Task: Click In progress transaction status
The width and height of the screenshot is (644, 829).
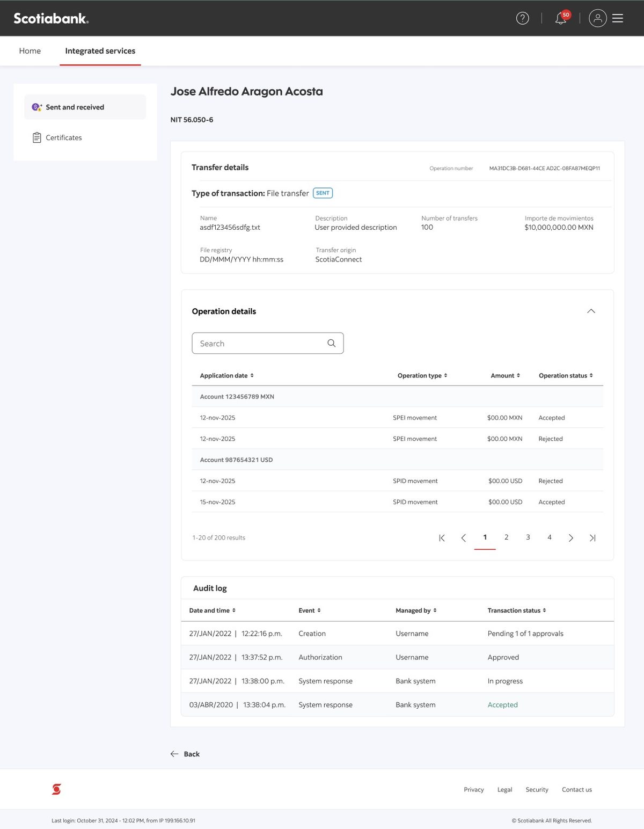Action: pos(505,681)
